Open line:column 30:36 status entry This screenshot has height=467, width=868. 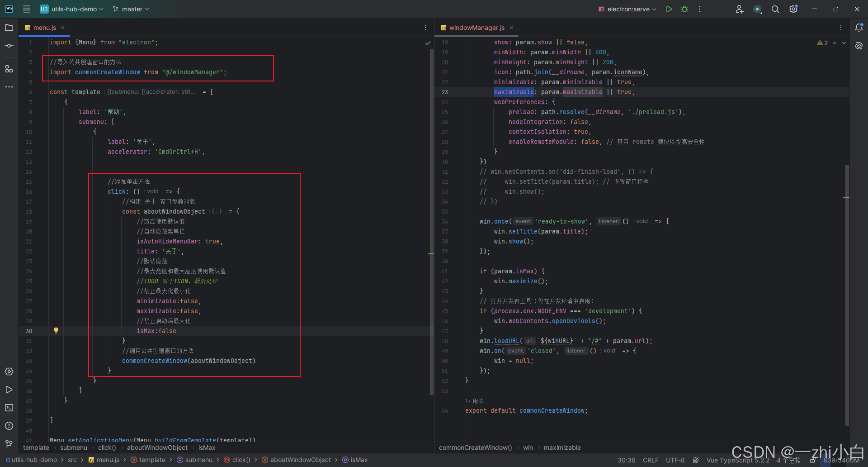coord(627,460)
